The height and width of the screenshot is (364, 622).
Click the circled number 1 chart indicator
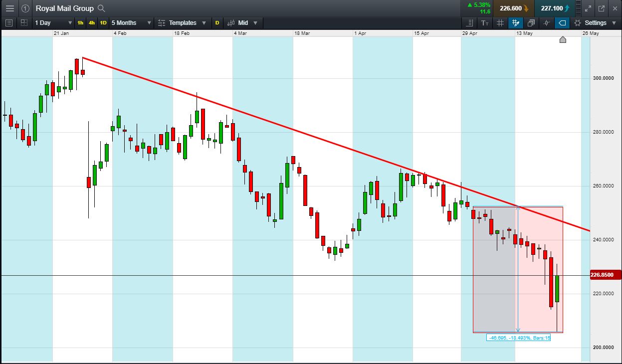coord(25,8)
